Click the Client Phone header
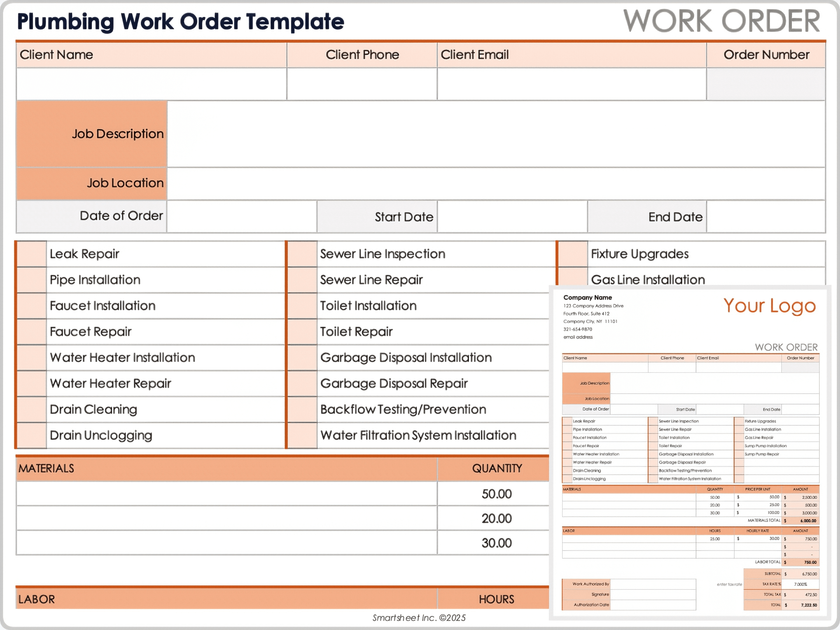The image size is (840, 630). pyautogui.click(x=362, y=55)
